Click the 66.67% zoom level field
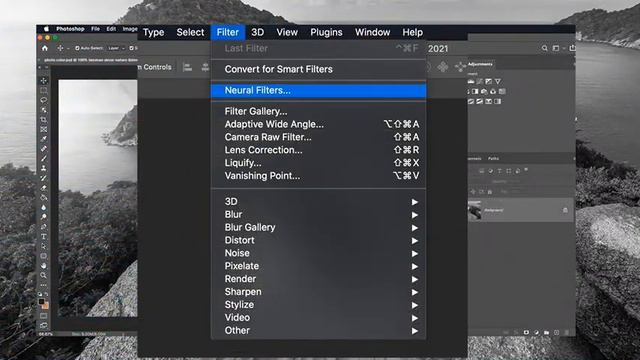640x360 pixels. [46, 334]
